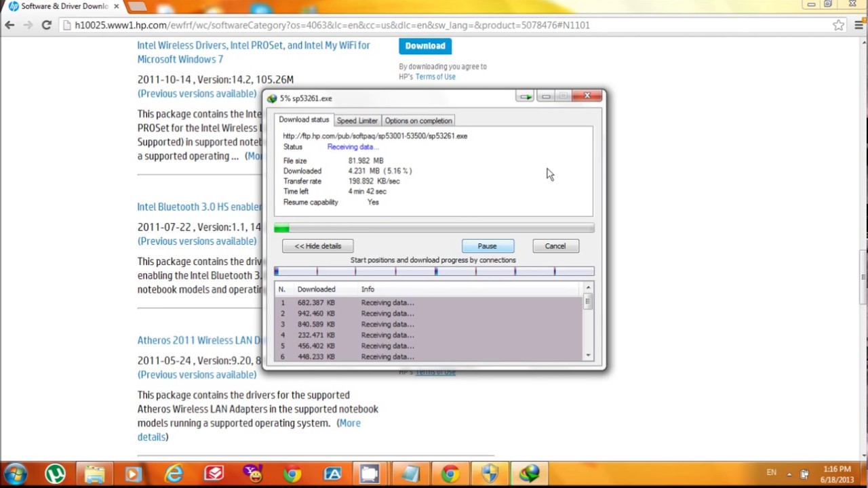Viewport: 868px width, 488px height.
Task: Open the notepad-like taskbar icon
Action: click(x=410, y=474)
